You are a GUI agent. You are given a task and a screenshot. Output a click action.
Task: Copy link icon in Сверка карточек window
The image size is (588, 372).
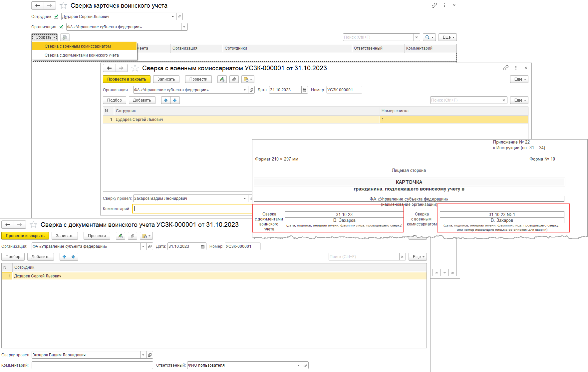tap(434, 5)
